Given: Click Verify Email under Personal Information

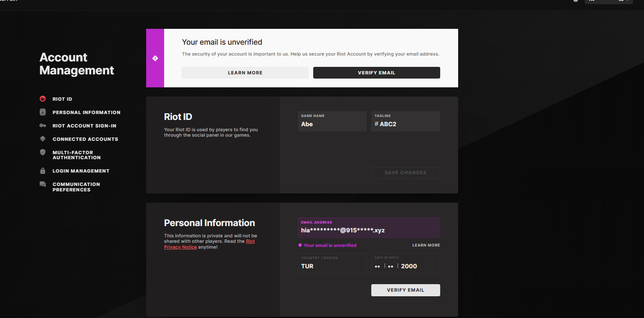Looking at the screenshot, I should [x=406, y=290].
